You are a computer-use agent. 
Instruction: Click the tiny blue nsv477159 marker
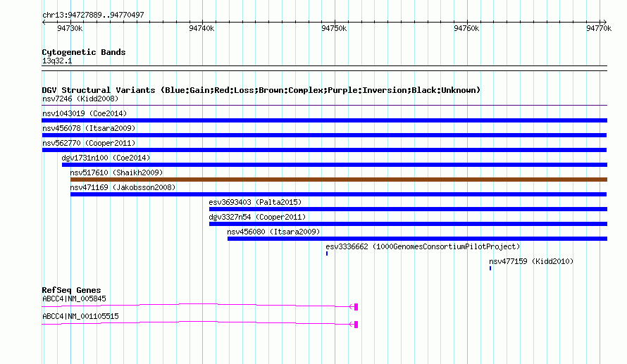490,268
